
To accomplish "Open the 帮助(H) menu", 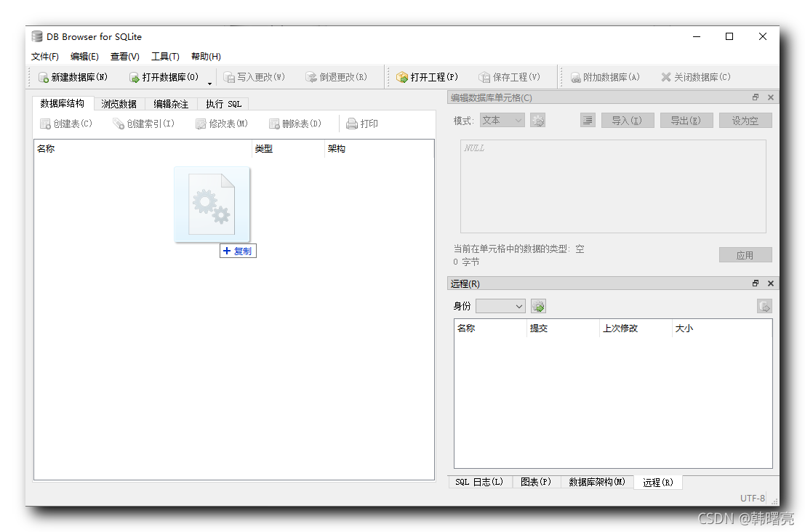I will point(206,57).
